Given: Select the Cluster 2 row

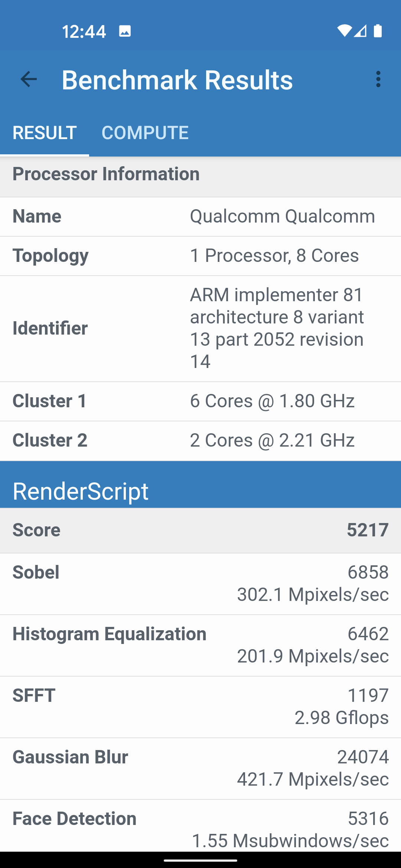Looking at the screenshot, I should (x=200, y=441).
